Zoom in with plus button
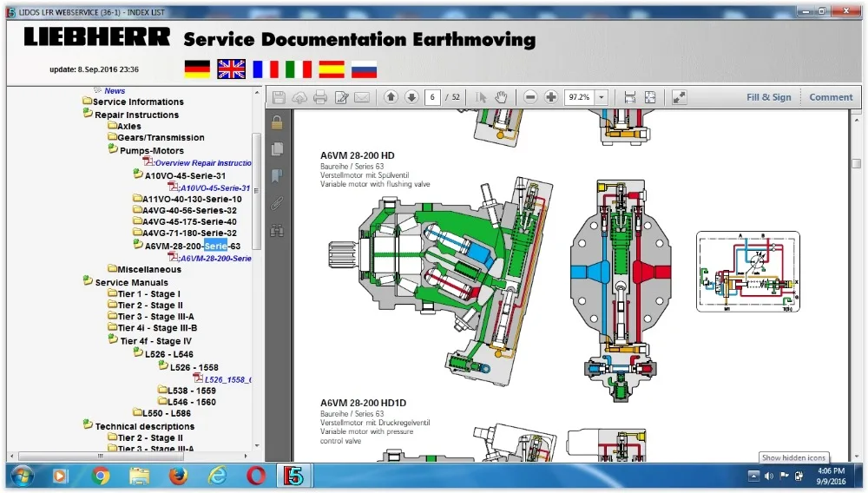This screenshot has height=493, width=868. 550,97
